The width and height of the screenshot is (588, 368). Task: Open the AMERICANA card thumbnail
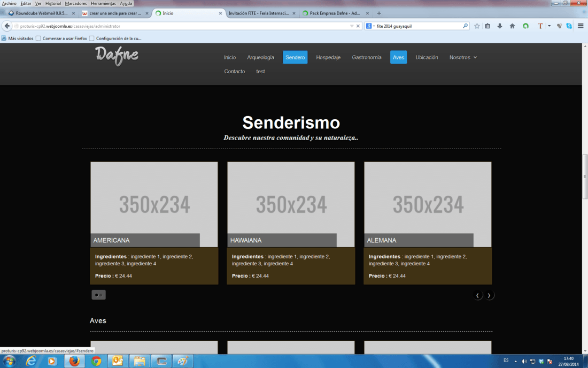click(154, 204)
